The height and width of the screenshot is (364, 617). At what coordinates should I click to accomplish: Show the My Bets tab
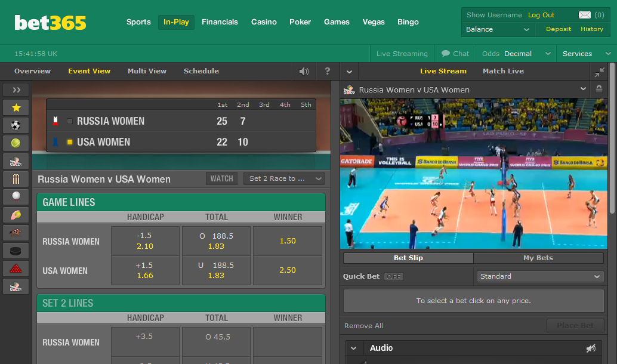(x=538, y=258)
